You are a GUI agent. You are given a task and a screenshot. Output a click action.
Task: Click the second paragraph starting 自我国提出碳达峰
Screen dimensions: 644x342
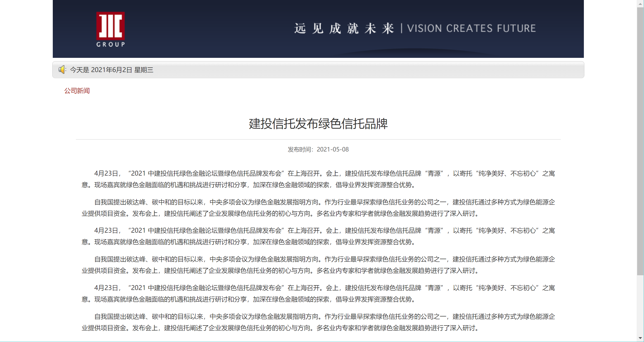tap(318, 208)
